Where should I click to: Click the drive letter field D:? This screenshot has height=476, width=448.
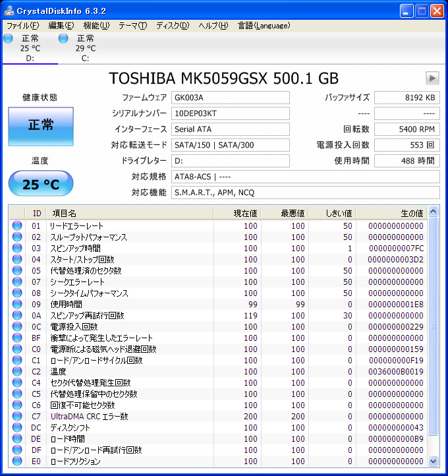click(230, 161)
